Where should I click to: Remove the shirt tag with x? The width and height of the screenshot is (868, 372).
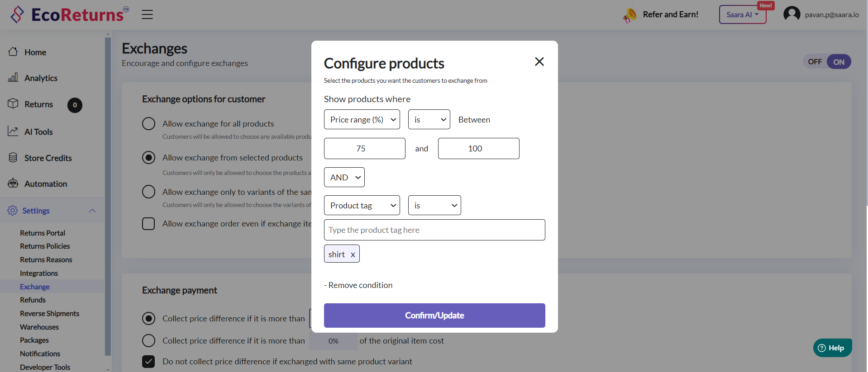353,254
